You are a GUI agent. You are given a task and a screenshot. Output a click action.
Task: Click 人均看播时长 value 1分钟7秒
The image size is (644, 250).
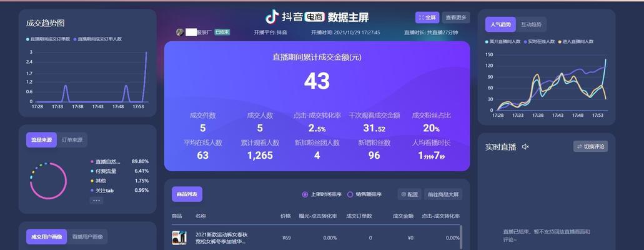[431, 156]
